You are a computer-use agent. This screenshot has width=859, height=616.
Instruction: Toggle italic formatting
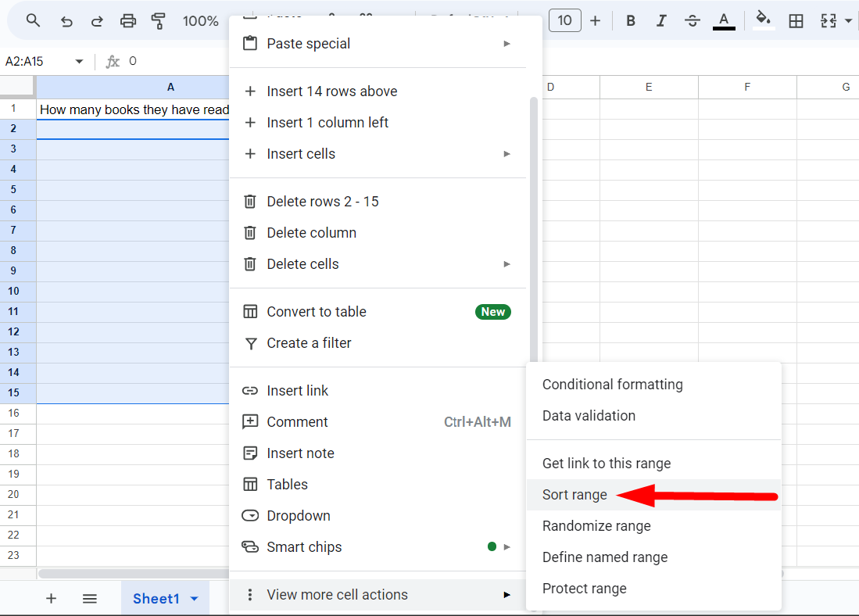coord(661,21)
